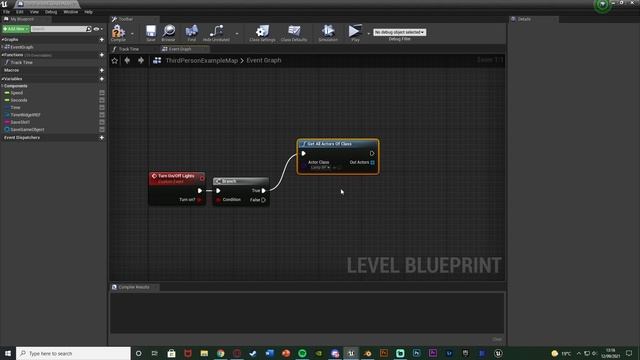Add a new graph with the Graphs plus
Screen dimensions: 640x360
click(x=102, y=40)
